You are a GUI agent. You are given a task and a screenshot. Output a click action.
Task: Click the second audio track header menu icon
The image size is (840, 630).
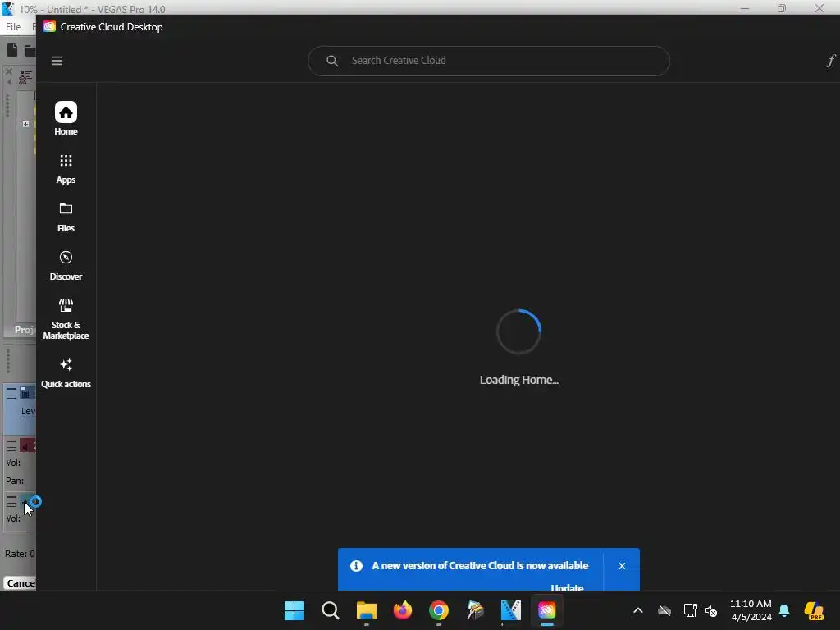click(x=11, y=501)
